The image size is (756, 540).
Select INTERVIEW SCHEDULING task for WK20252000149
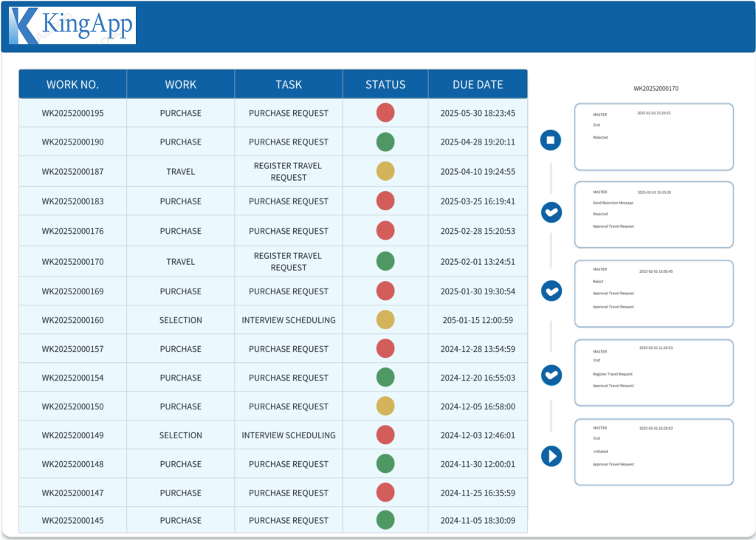tap(289, 435)
